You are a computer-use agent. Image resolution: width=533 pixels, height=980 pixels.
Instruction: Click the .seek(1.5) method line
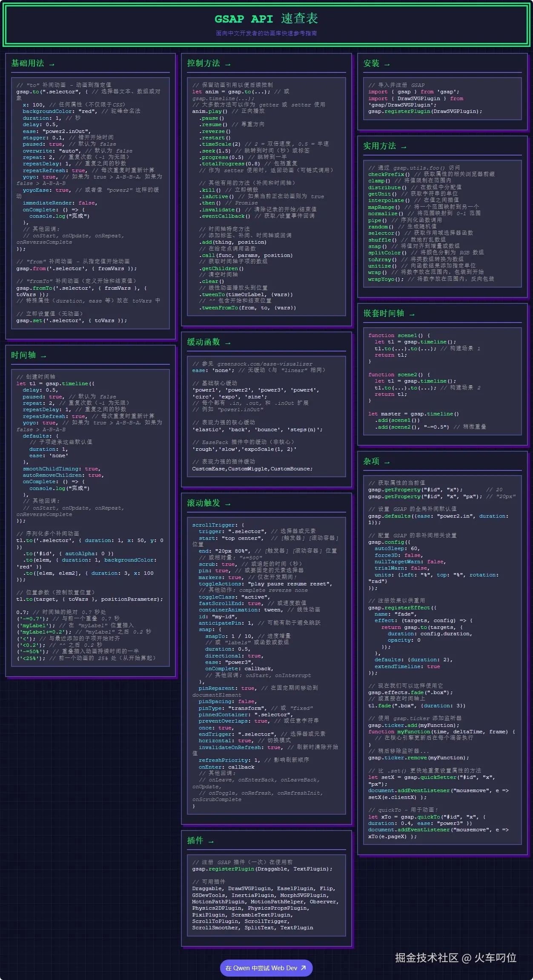tap(254, 151)
